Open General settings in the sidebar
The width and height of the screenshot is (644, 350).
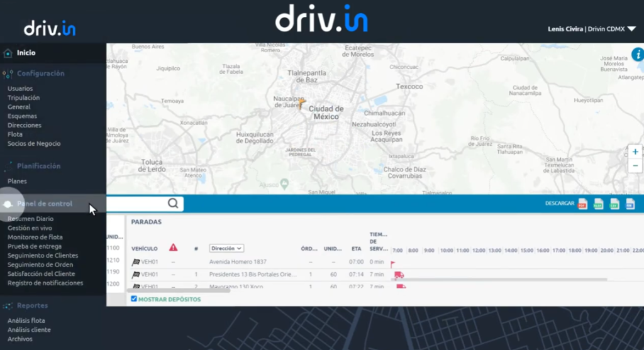[x=19, y=107]
